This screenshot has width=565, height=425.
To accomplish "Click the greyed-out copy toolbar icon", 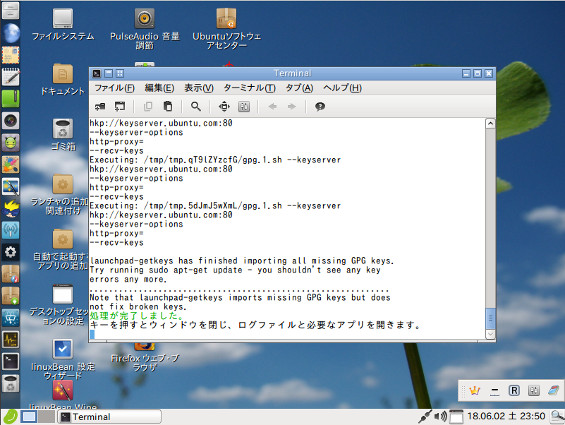I will point(148,106).
